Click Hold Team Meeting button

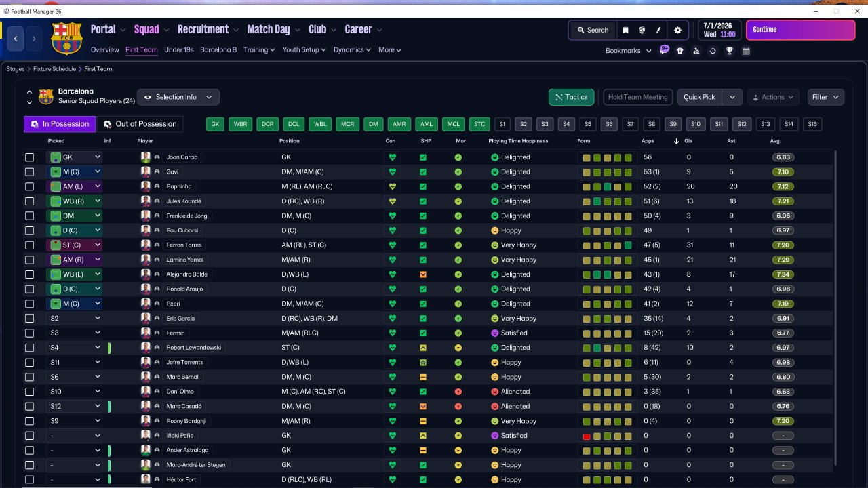[637, 97]
